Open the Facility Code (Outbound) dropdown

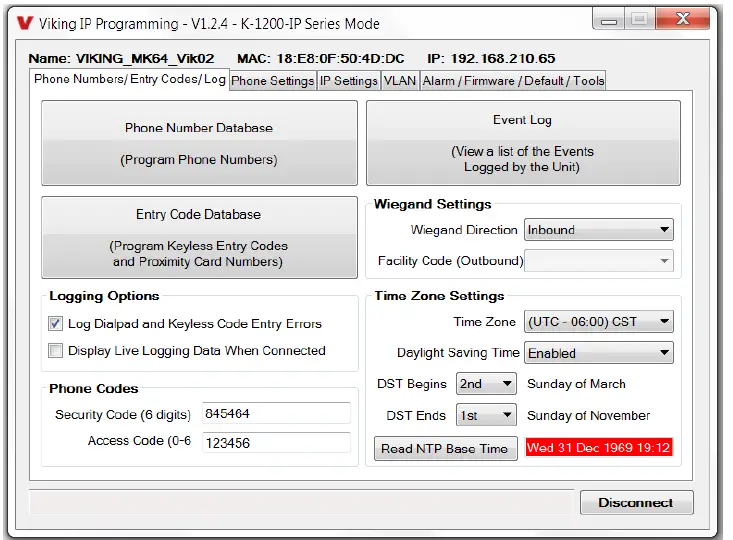[598, 260]
